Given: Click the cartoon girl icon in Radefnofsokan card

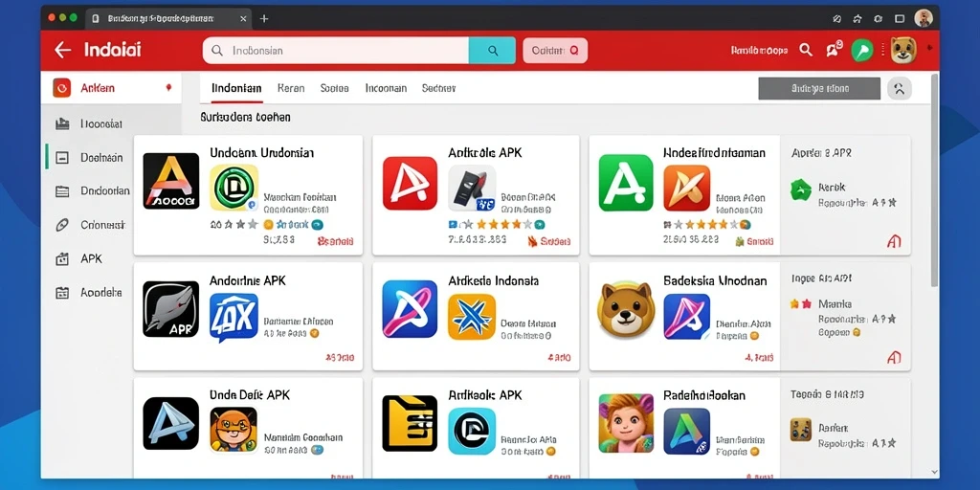Looking at the screenshot, I should click(626, 423).
